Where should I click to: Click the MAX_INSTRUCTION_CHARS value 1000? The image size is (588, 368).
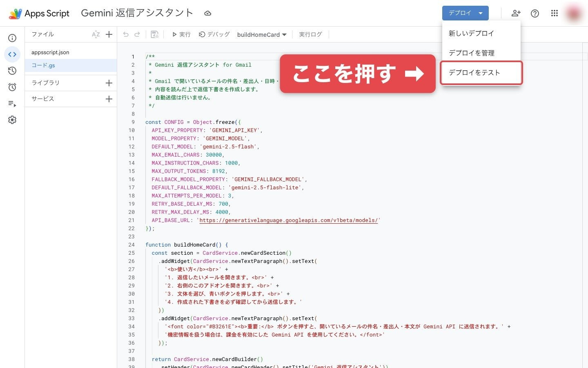[x=231, y=163]
